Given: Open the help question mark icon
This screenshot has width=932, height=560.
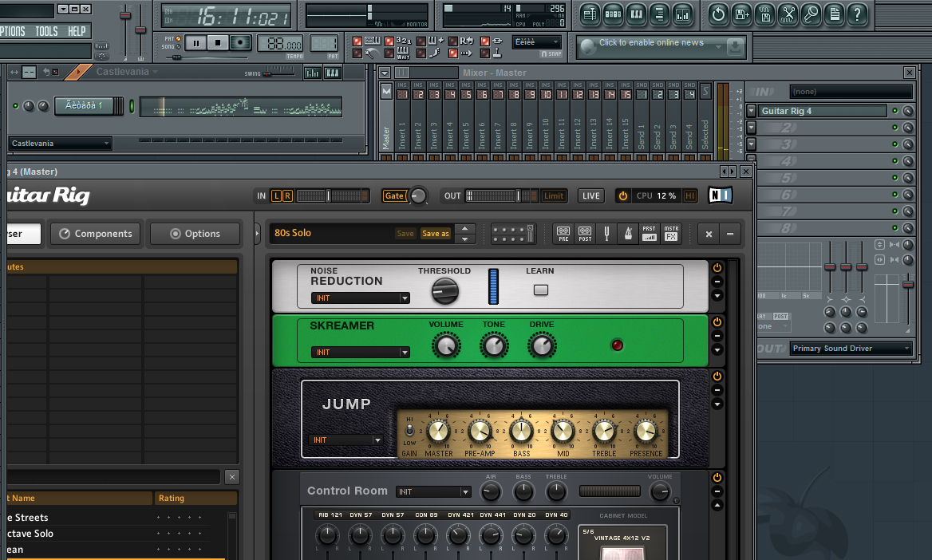Looking at the screenshot, I should pos(857,14).
